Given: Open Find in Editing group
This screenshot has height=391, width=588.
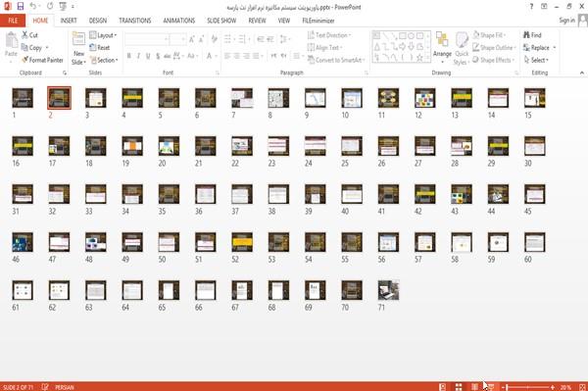Looking at the screenshot, I should [x=532, y=35].
